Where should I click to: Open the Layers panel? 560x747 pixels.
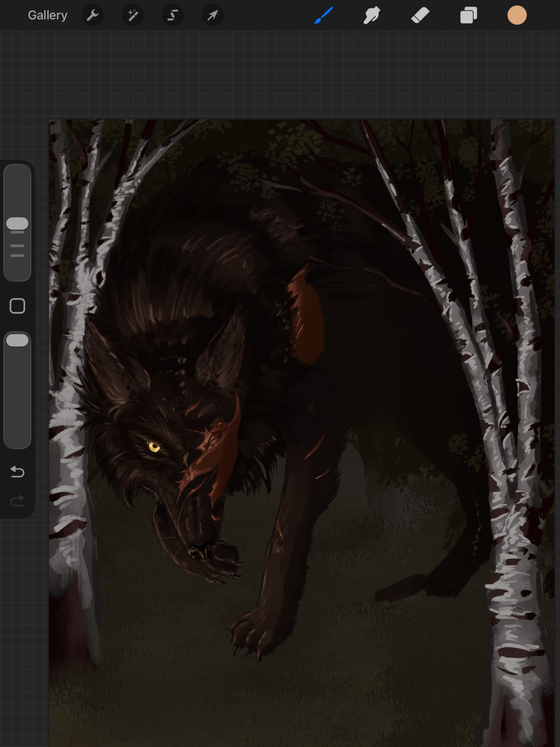tap(469, 15)
